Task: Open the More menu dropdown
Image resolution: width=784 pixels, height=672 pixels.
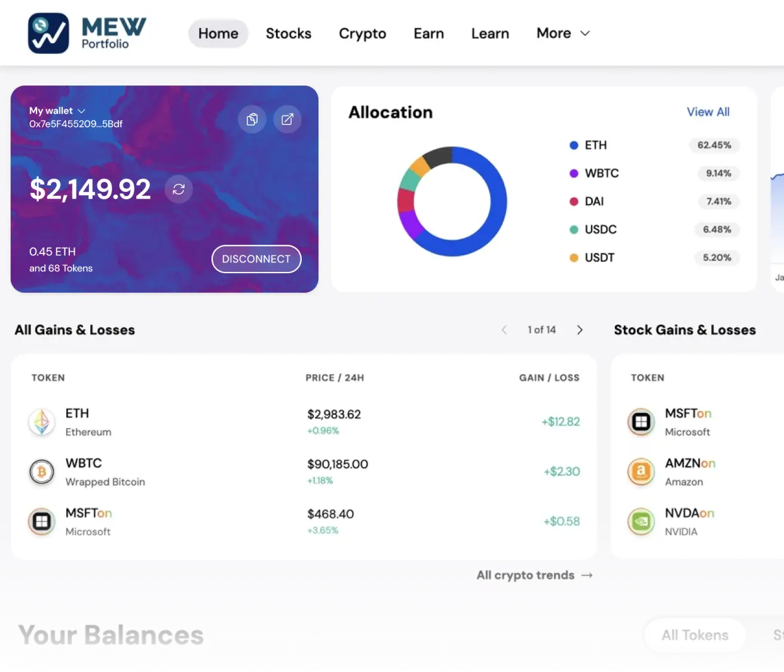Action: point(563,33)
